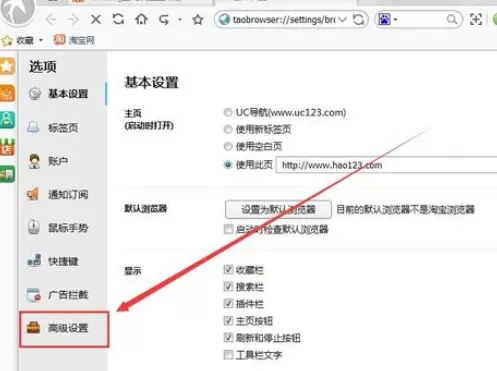Image resolution: width=497 pixels, height=371 pixels.
Task: Go to the home page icon
Action: coord(141,19)
